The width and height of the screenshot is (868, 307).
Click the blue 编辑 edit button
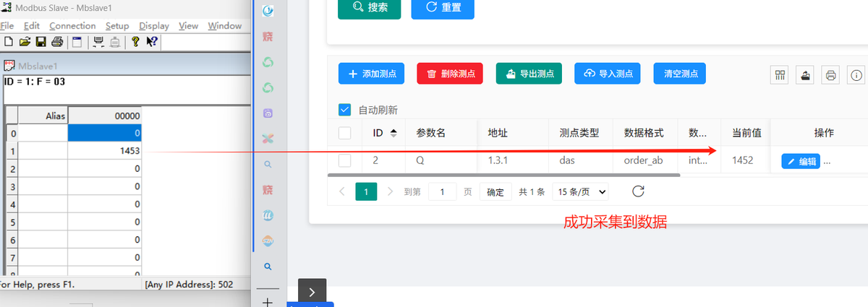[x=800, y=161]
